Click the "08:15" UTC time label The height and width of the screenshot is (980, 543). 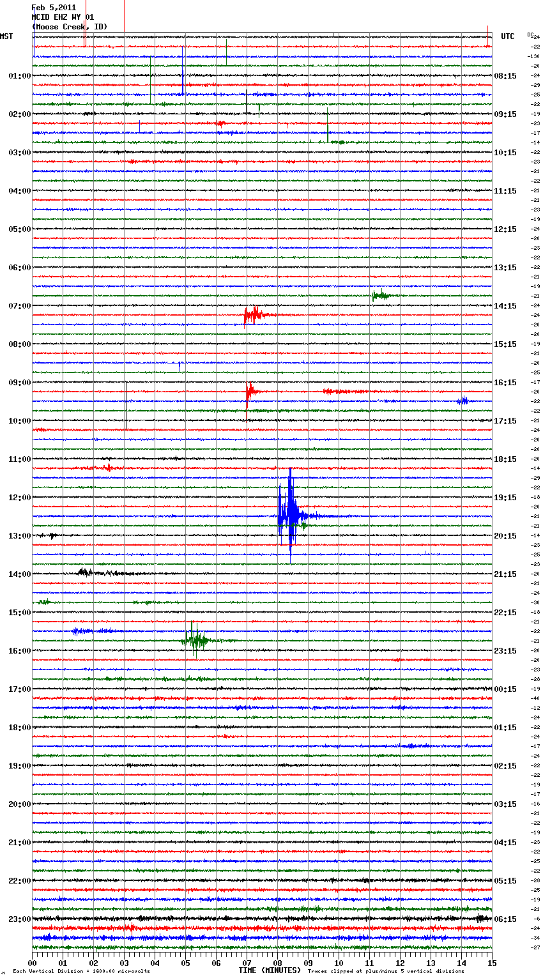coord(505,76)
